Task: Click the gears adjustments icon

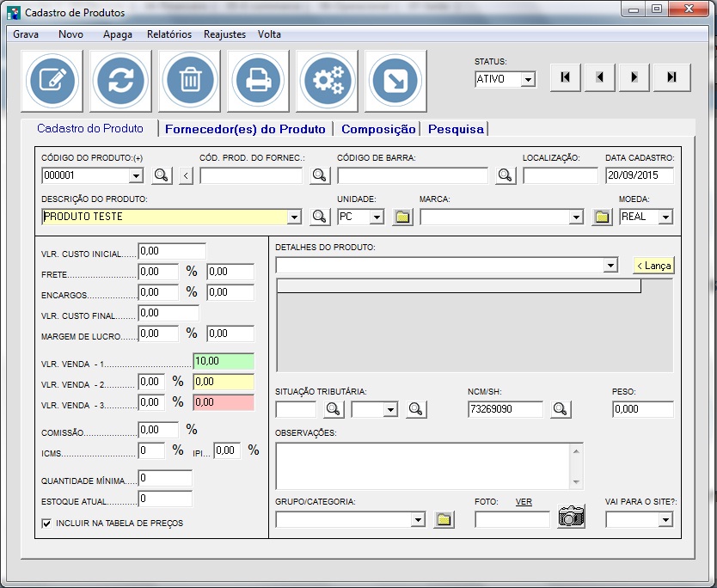Action: click(x=327, y=81)
